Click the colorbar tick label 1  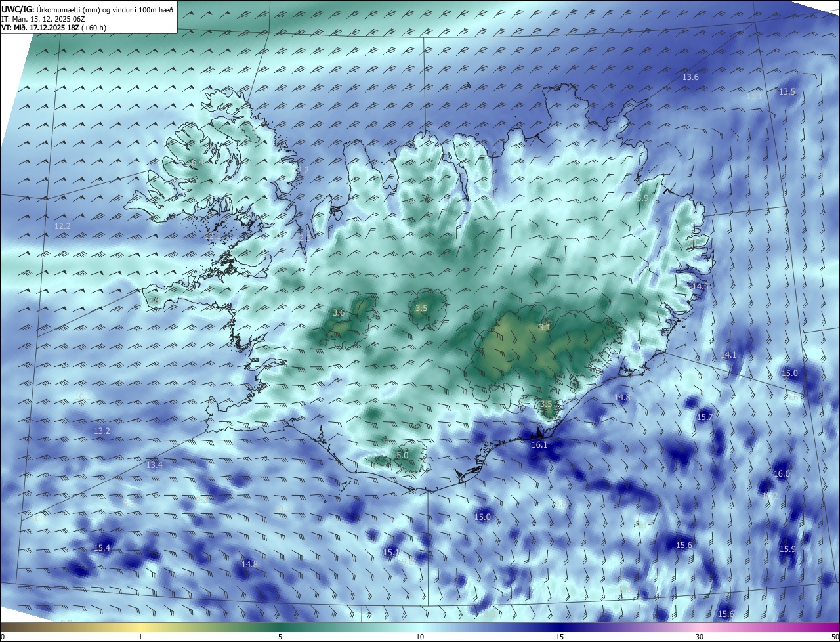pos(140,637)
